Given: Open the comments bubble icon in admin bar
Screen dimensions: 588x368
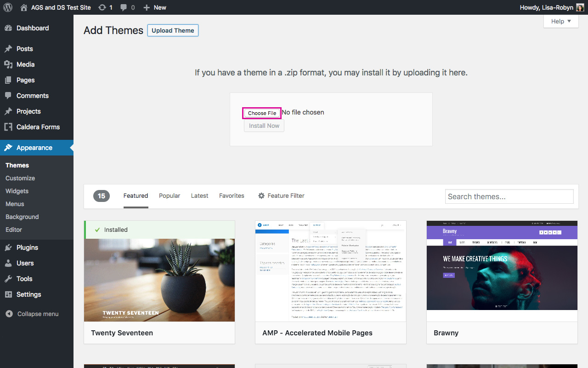Looking at the screenshot, I should click(124, 7).
